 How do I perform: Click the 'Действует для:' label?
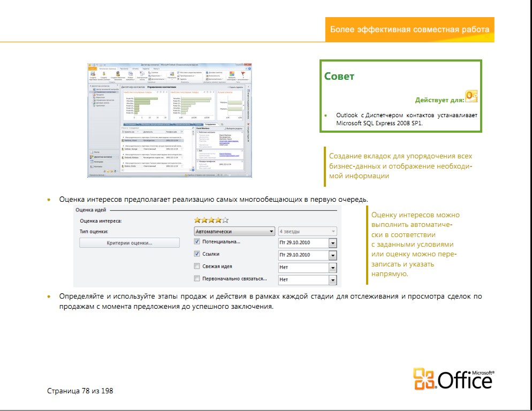(x=439, y=100)
